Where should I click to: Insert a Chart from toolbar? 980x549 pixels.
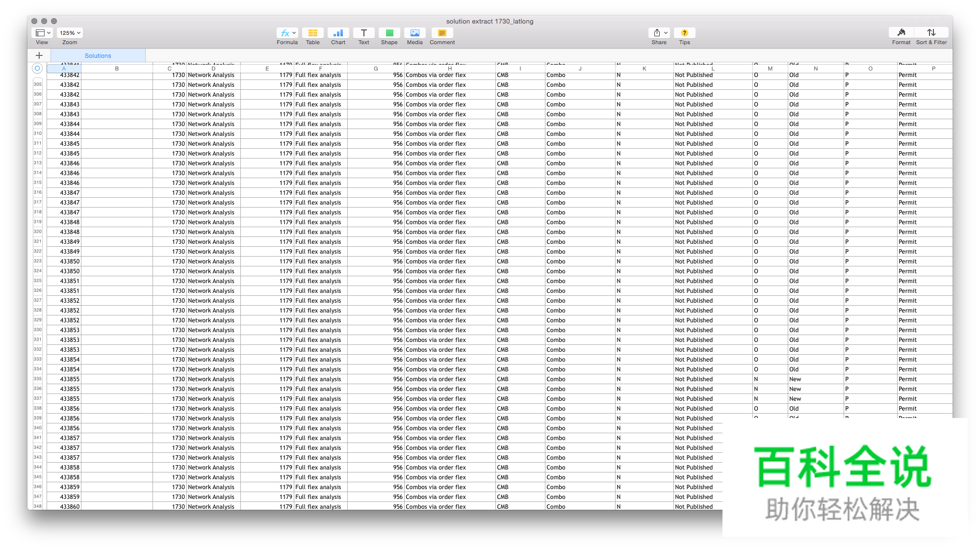pyautogui.click(x=338, y=33)
